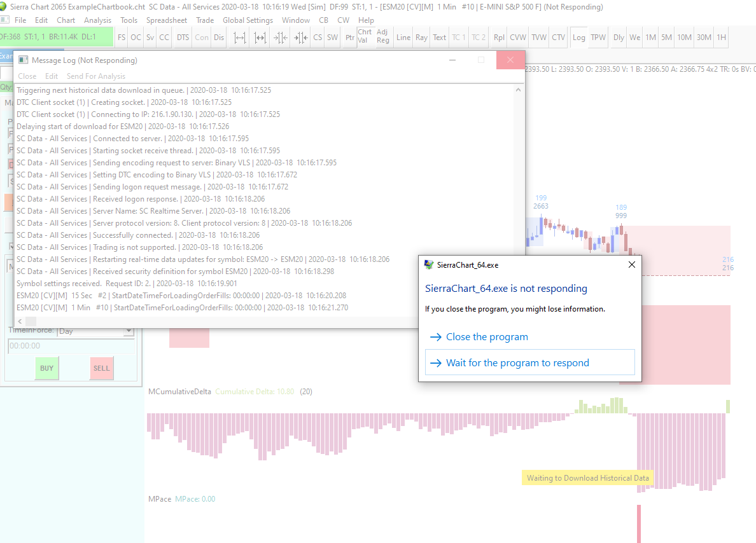This screenshot has width=756, height=543.
Task: Click the TPW toolbar button
Action: coord(598,37)
